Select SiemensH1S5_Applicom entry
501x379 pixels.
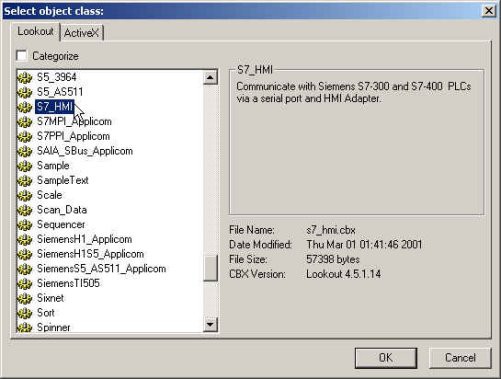point(90,254)
